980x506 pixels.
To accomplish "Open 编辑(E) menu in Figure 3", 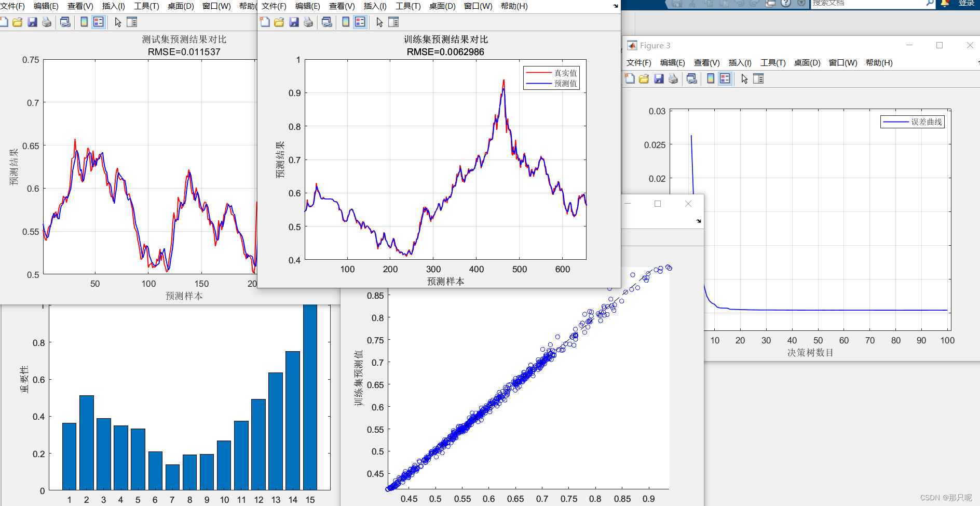I will 672,62.
